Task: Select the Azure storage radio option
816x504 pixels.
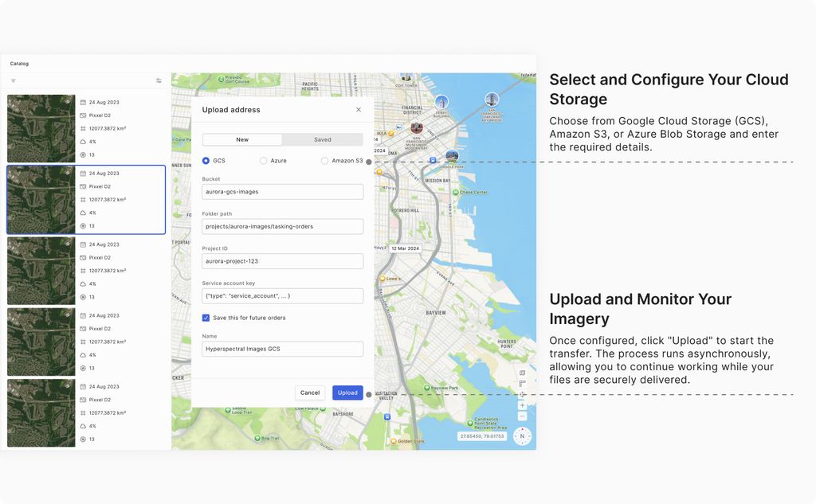Action: point(263,161)
